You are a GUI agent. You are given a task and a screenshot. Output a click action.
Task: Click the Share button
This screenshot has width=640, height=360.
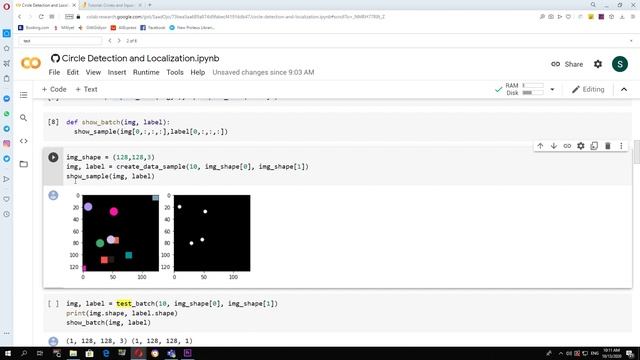coord(567,64)
